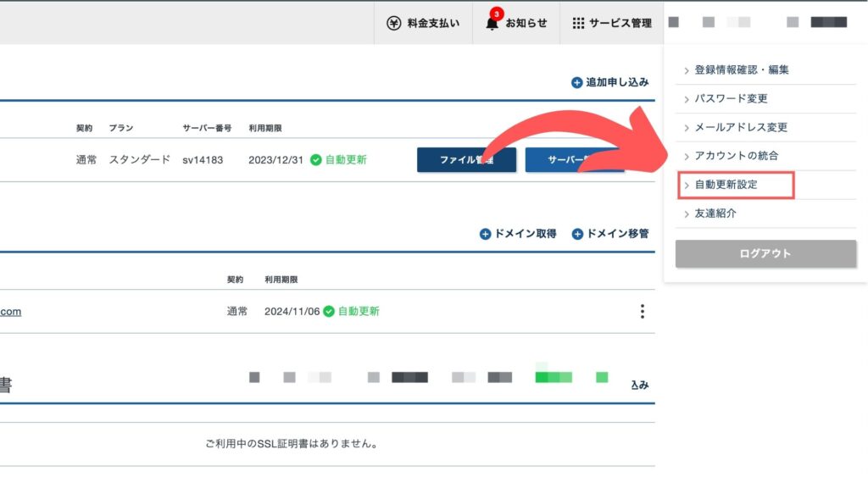Click 自動更新 label in server row
This screenshot has height=488, width=868.
(346, 160)
